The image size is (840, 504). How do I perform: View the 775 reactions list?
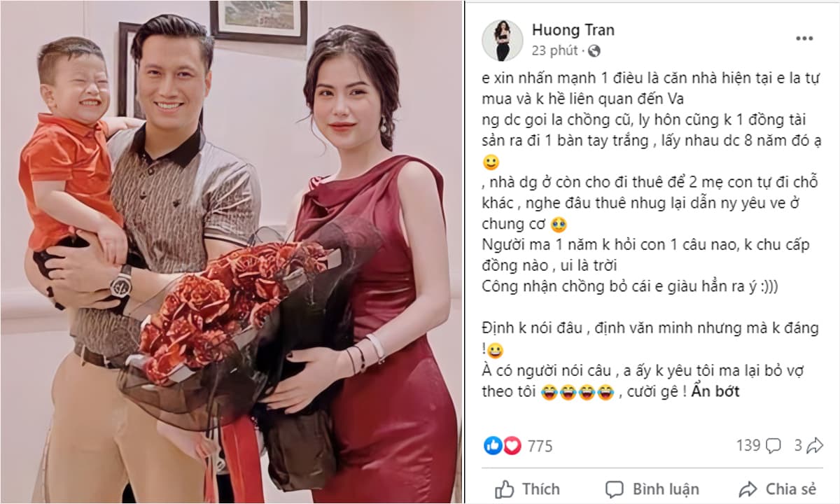click(540, 446)
